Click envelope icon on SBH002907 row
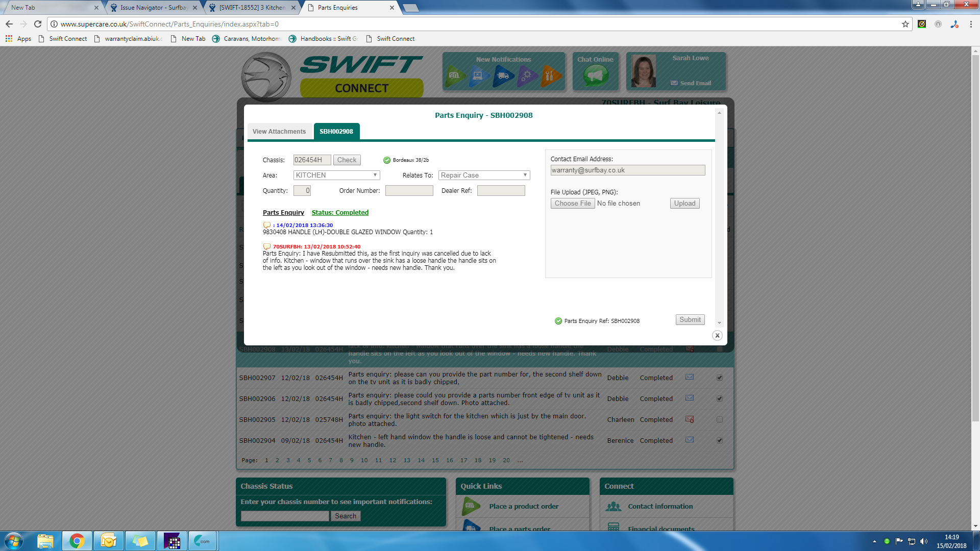Viewport: 980px width, 551px height. (x=690, y=378)
